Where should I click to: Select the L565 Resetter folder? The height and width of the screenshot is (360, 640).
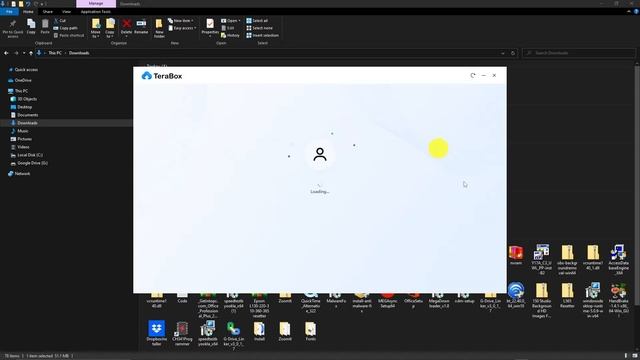pyautogui.click(x=567, y=296)
